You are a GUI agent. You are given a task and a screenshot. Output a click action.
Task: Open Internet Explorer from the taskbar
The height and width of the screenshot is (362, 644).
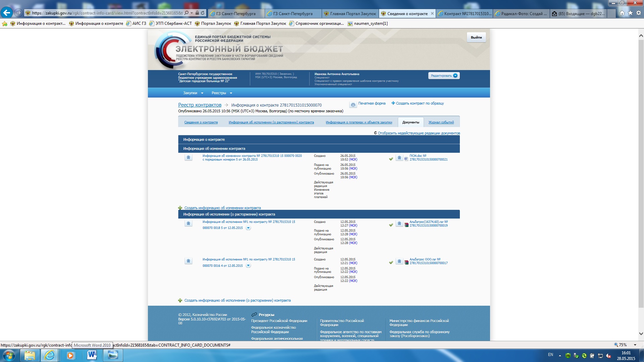pyautogui.click(x=49, y=355)
